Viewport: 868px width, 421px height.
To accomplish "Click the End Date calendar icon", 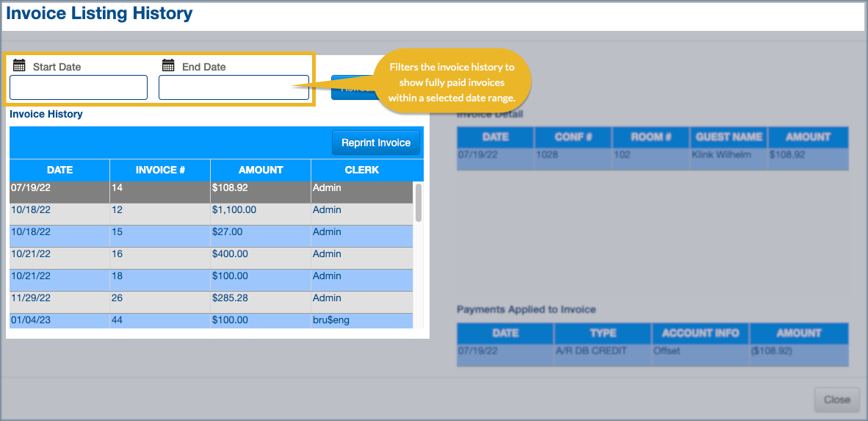I will point(168,65).
